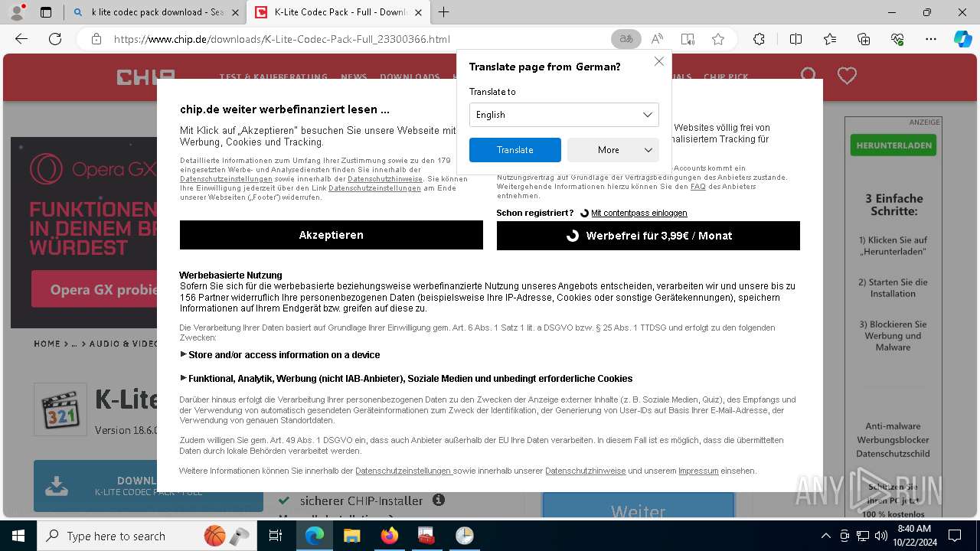This screenshot has height=551, width=980.
Task: Click the blue Translate button
Action: point(515,150)
